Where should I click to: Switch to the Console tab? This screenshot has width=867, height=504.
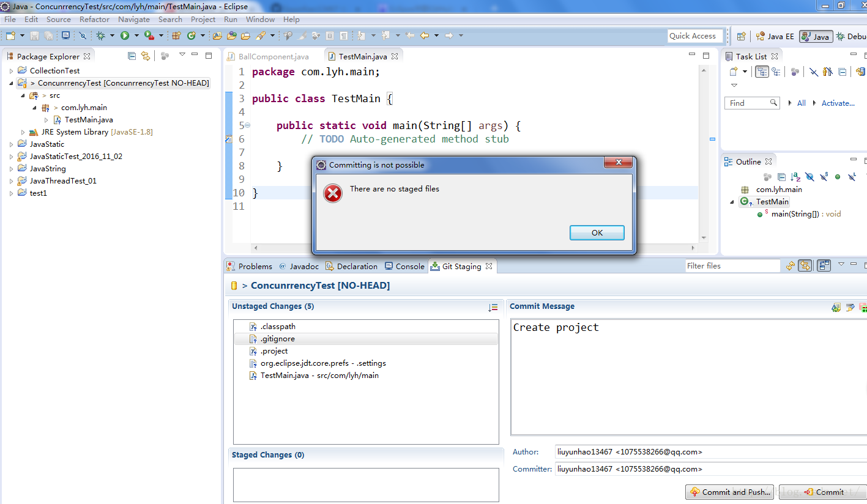(x=404, y=266)
